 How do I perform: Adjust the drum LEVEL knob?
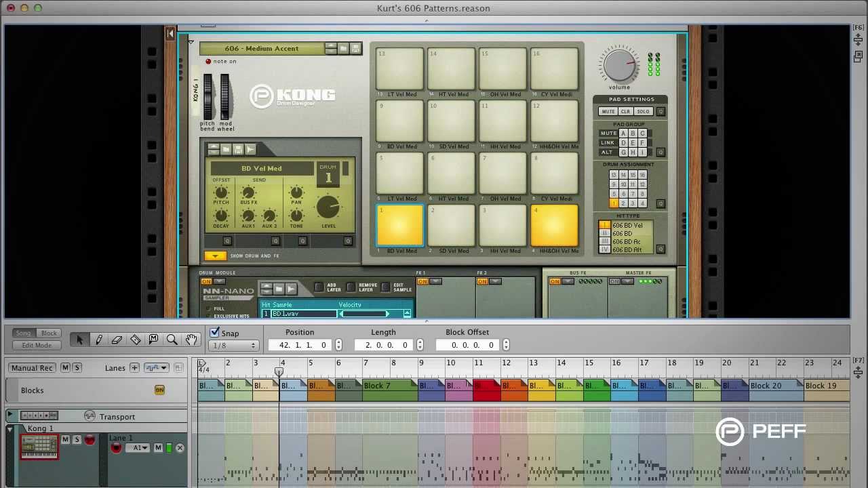pos(328,208)
